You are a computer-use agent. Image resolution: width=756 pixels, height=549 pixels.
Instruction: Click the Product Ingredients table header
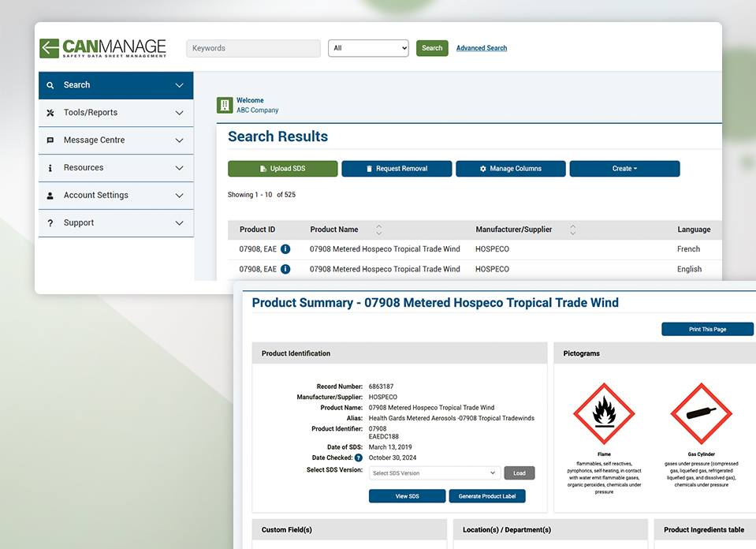pyautogui.click(x=704, y=530)
